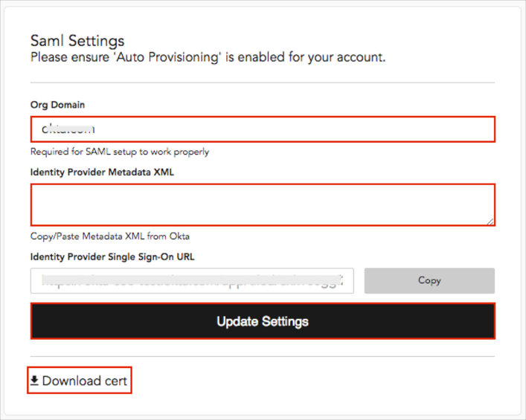Viewport: 526px width, 420px height.
Task: Click the divider line above Org Domain
Action: coord(262,82)
